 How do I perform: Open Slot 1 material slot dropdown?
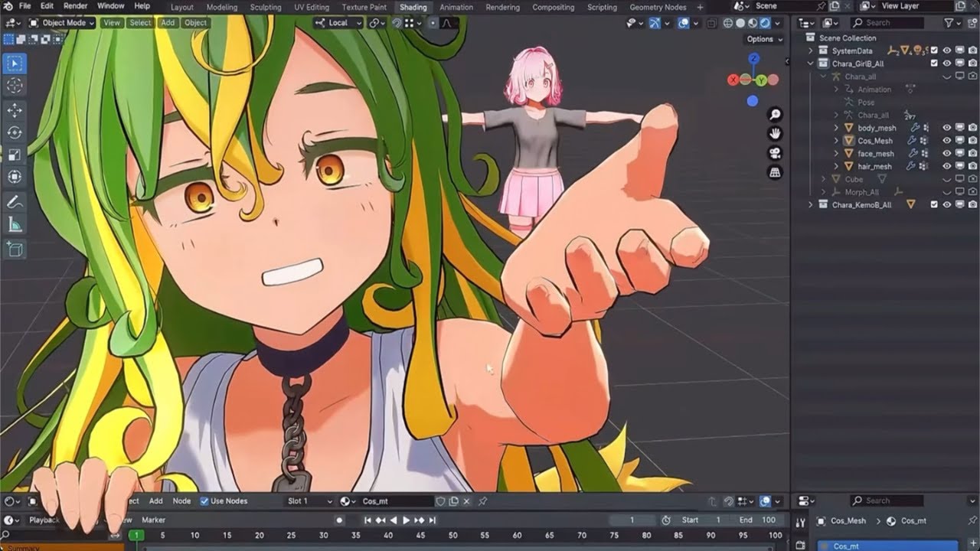click(x=309, y=501)
